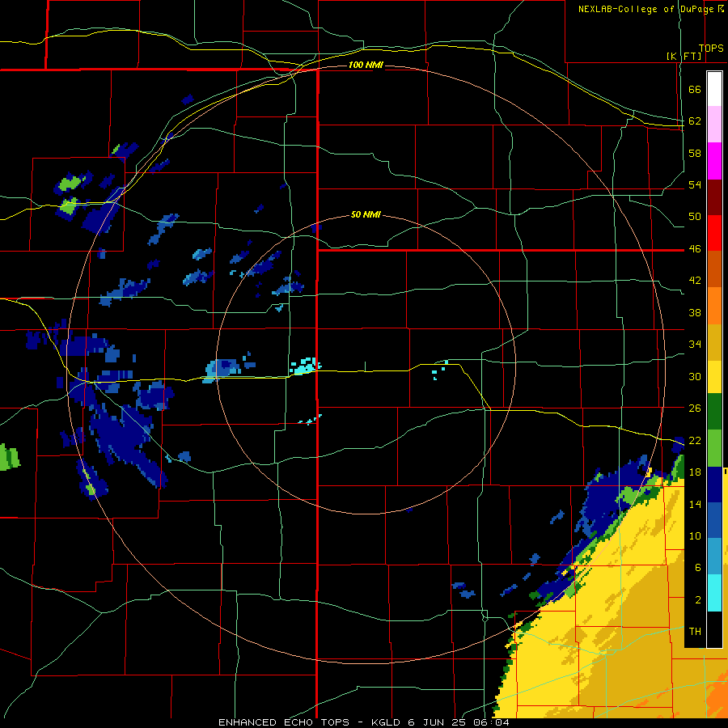Click the black TH threshold swatch in the legend
This screenshot has width=728, height=728.
(714, 629)
